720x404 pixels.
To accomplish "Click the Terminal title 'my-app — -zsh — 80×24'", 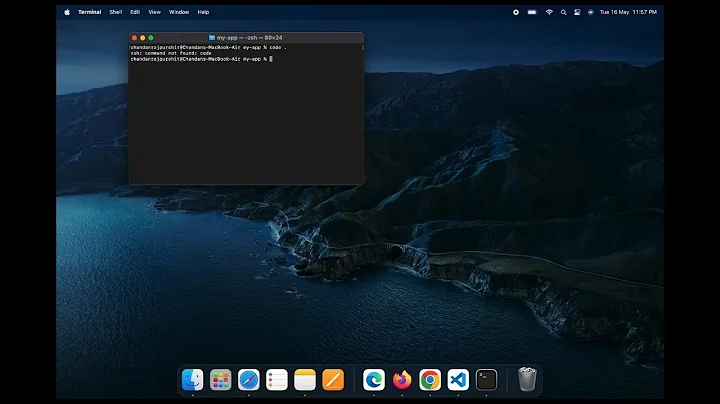I will (249, 38).
